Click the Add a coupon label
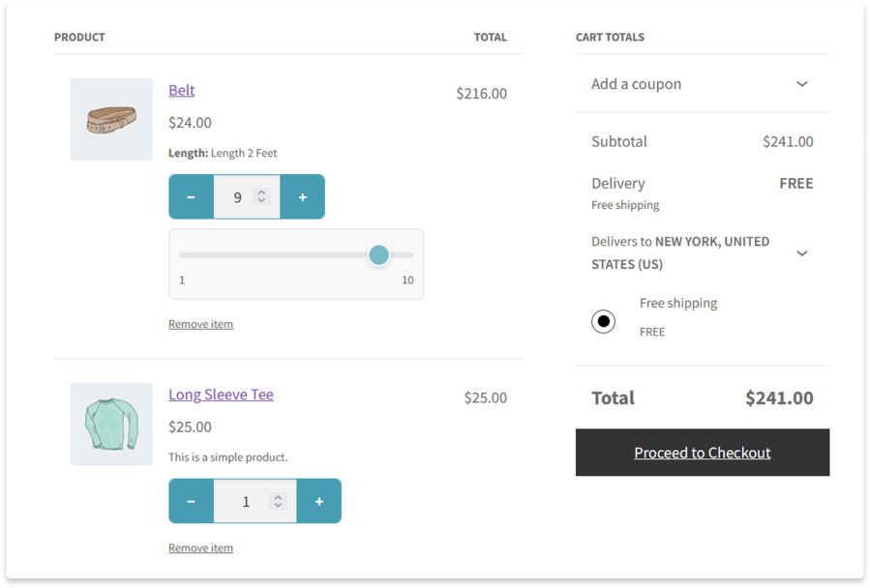Viewport: 870px width, 588px height. pyautogui.click(x=636, y=84)
